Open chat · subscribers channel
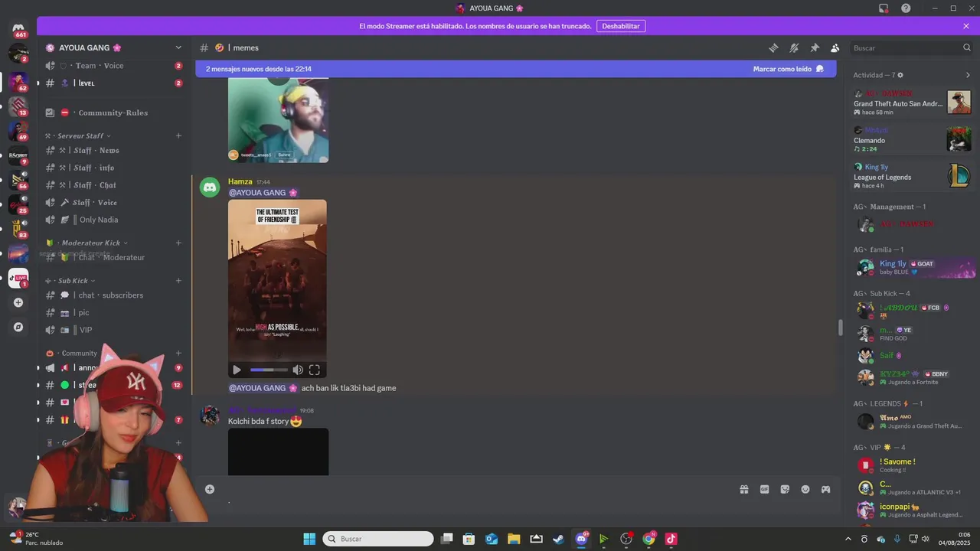Viewport: 980px width, 551px height. (x=114, y=295)
